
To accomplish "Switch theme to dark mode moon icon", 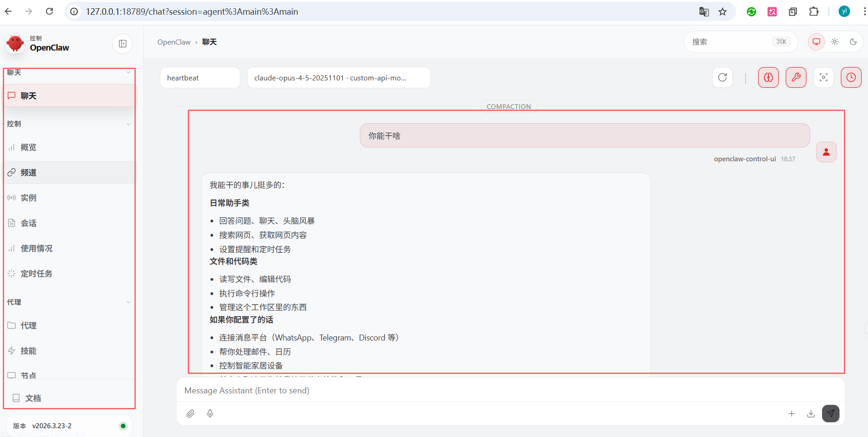I will coord(853,41).
